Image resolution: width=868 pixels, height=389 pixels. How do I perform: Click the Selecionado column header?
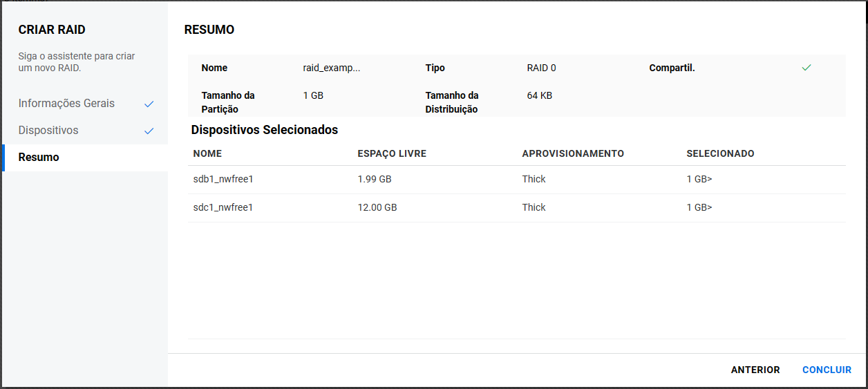[720, 154]
